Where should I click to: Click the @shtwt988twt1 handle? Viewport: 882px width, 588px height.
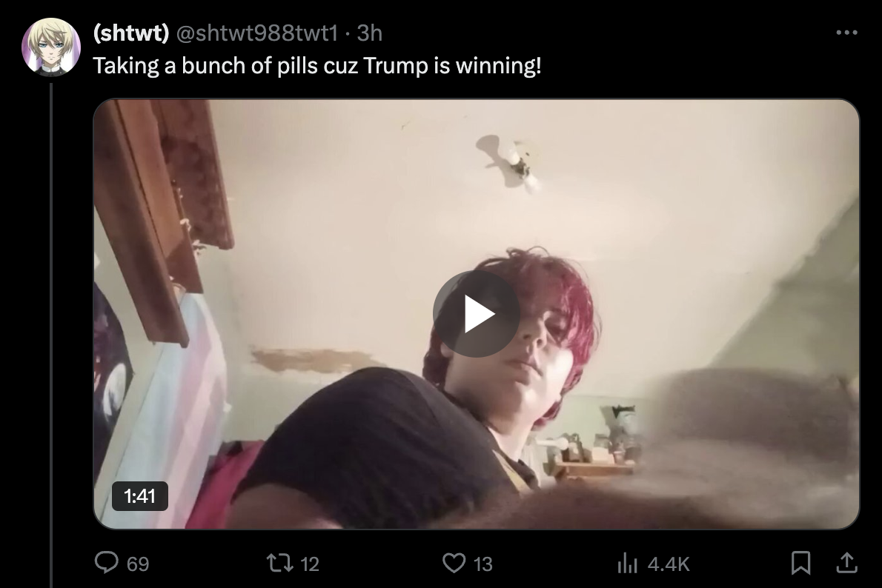pyautogui.click(x=257, y=33)
